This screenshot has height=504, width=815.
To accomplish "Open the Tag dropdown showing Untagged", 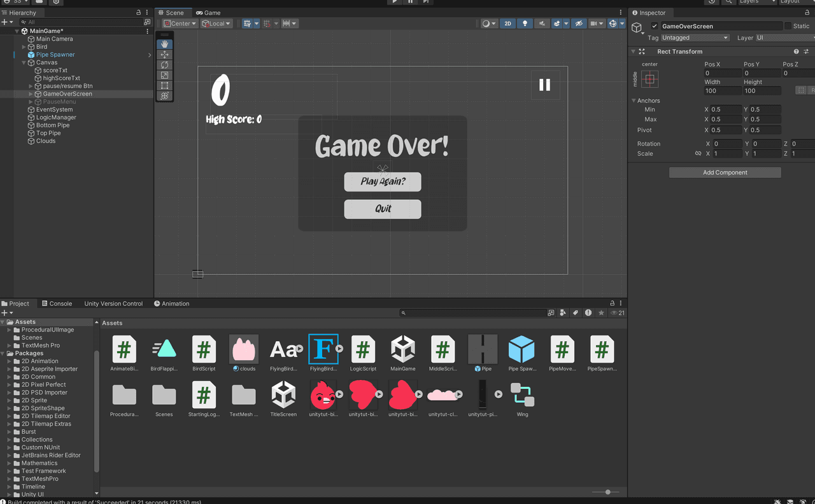I will point(695,38).
